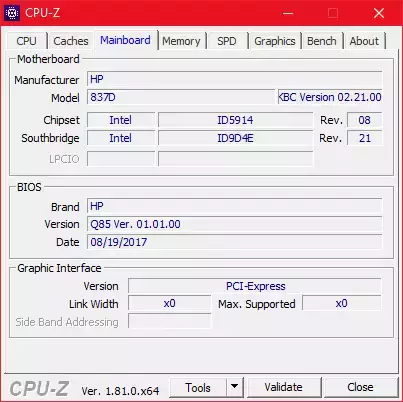Switch to the CPU tab
Image resolution: width=403 pixels, height=402 pixels.
(26, 41)
